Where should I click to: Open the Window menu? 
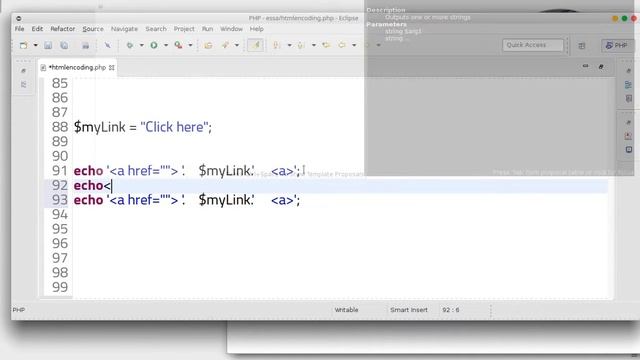(x=231, y=29)
